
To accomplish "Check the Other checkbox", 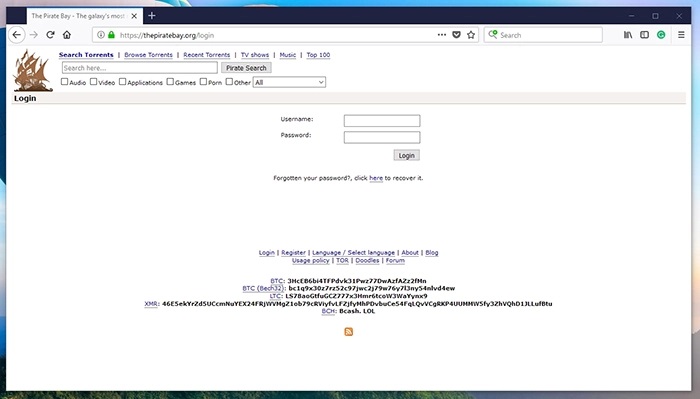I will coord(229,82).
